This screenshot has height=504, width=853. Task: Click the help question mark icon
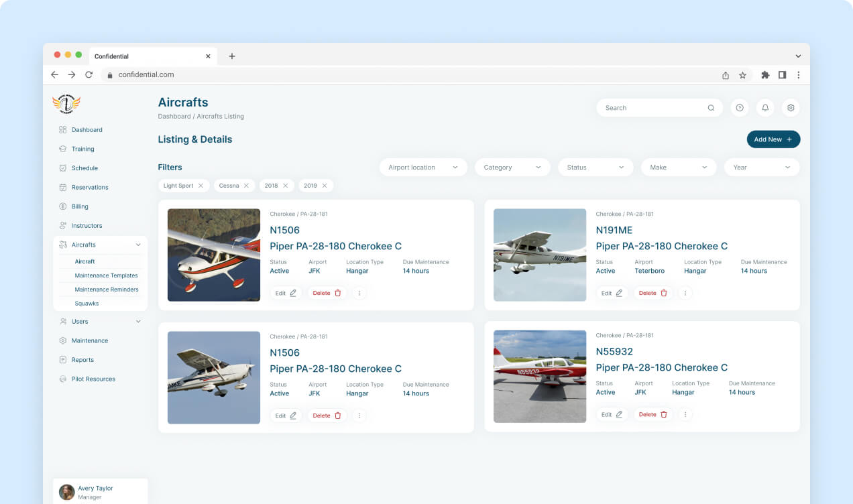coord(740,108)
